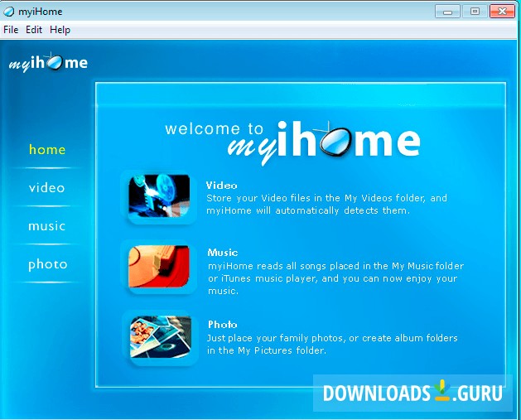
Task: Click text 'Store your Video files in the My Videos folder'
Action: [316, 198]
